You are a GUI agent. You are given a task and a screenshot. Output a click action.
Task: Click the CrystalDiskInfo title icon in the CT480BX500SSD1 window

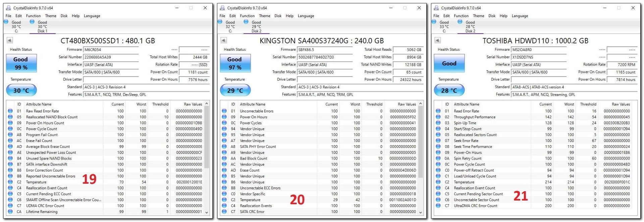(8, 8)
